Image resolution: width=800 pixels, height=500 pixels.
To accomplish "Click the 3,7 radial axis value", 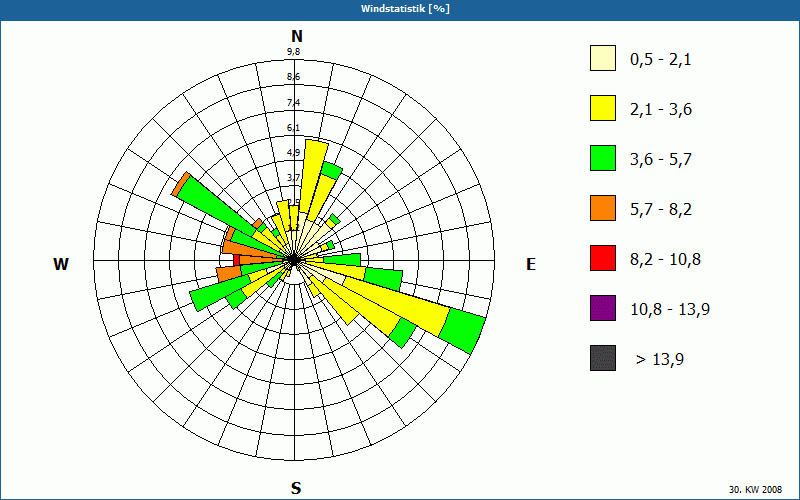I will pyautogui.click(x=293, y=178).
